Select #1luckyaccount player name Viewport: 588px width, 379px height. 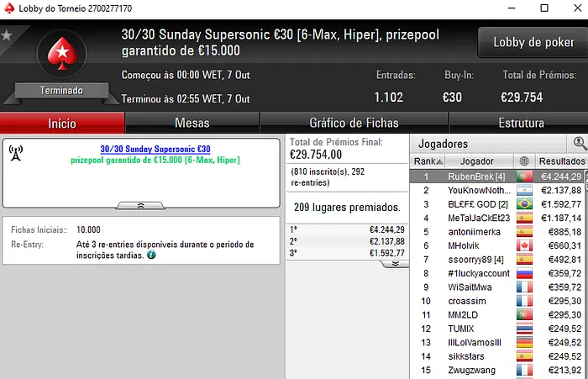coord(479,274)
